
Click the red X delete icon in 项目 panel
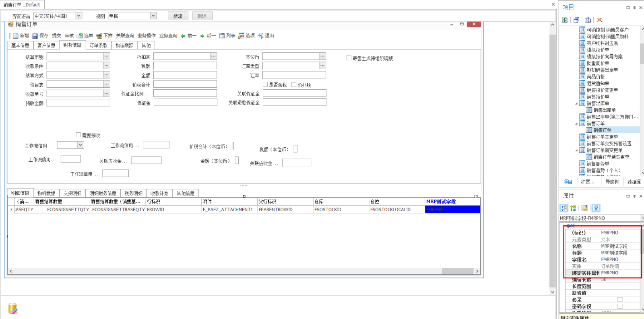pos(599,20)
